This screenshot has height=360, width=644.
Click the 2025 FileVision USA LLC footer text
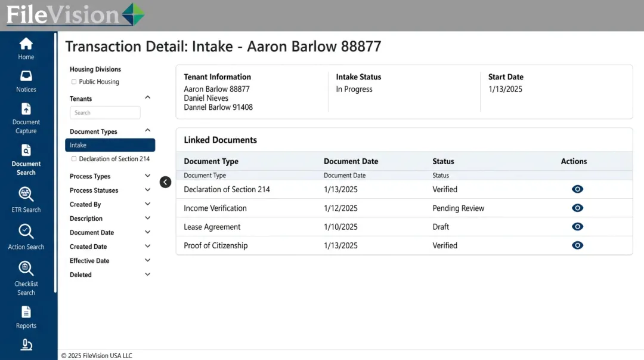(97, 355)
